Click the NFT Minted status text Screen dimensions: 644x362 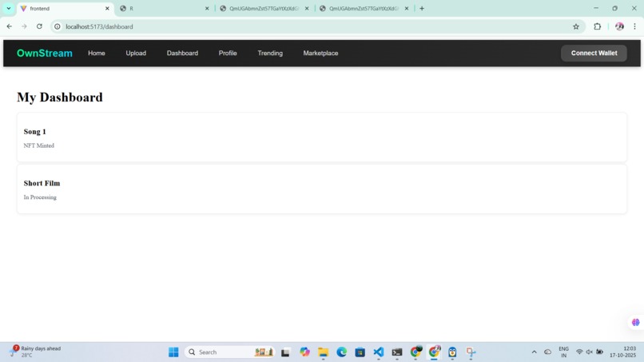[38, 145]
